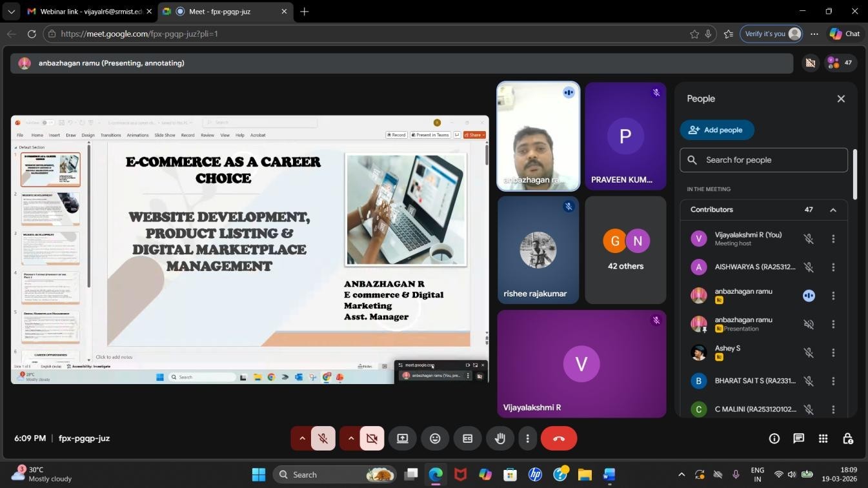Click the taskbar Search box
Image resolution: width=868 pixels, height=488 pixels.
336,474
